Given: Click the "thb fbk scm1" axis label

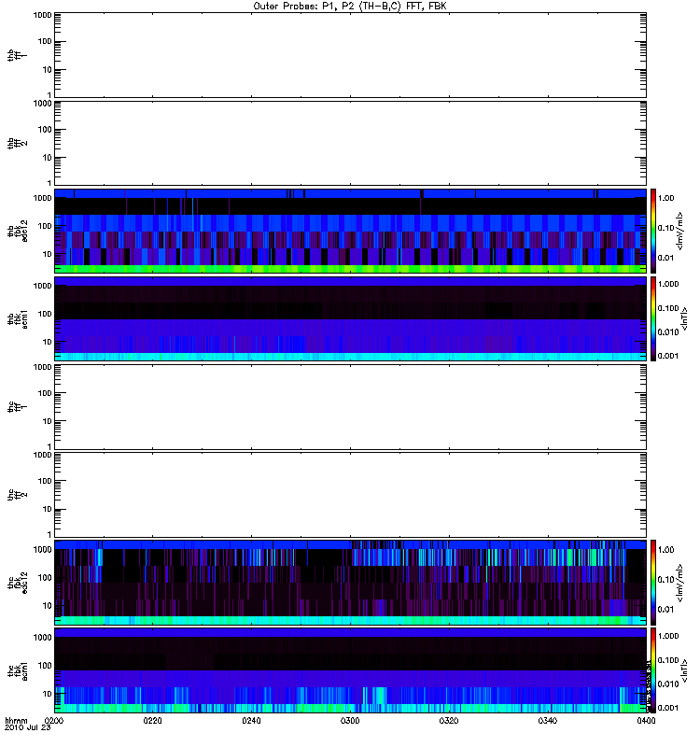Looking at the screenshot, I should tap(18, 319).
